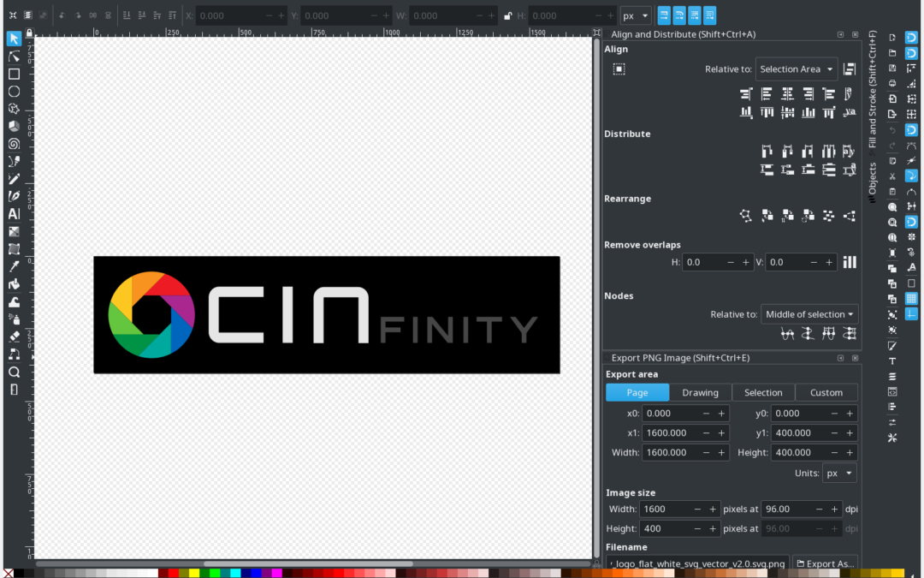Select the Rectangle tool
The width and height of the screenshot is (924, 578).
coord(14,74)
